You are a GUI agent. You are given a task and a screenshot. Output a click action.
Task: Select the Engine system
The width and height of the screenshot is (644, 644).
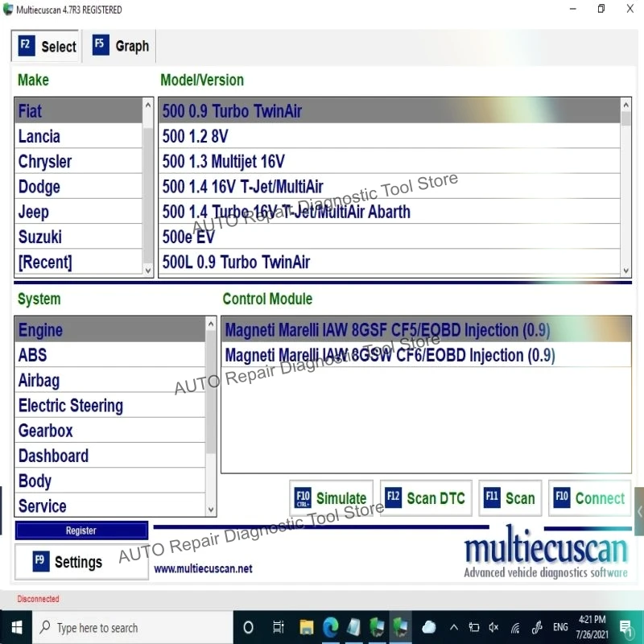point(110,330)
